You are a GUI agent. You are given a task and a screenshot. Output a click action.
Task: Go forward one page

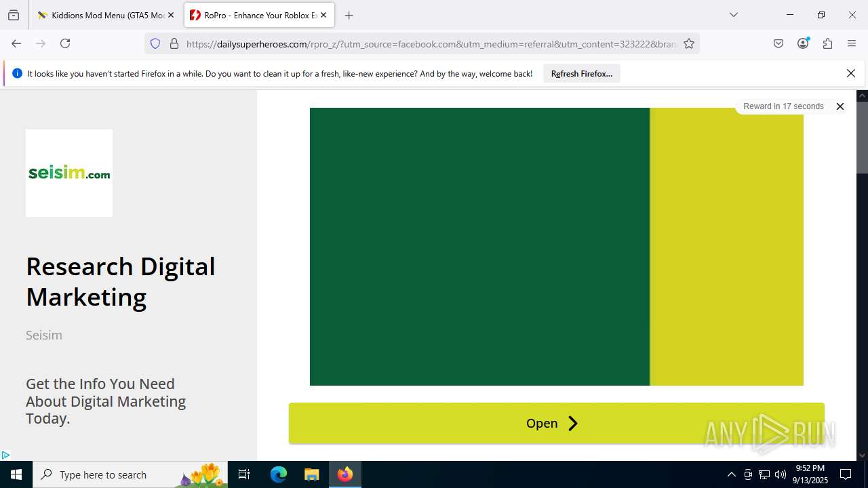pyautogui.click(x=41, y=43)
